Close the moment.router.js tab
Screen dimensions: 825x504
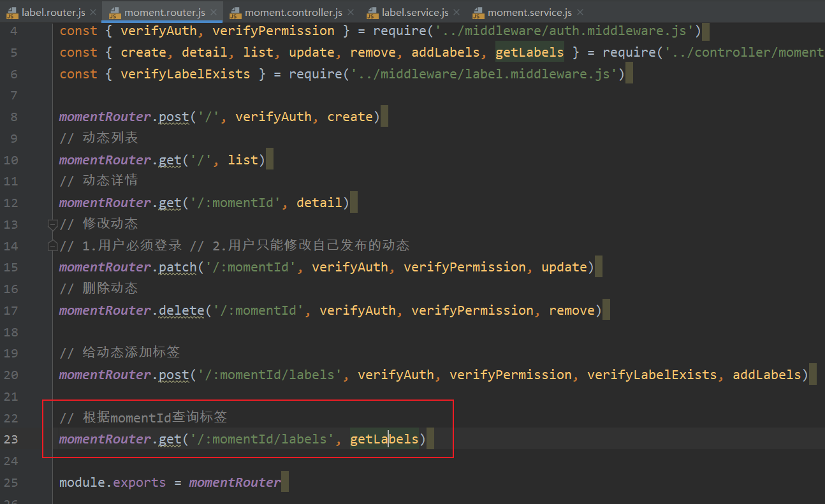click(214, 12)
